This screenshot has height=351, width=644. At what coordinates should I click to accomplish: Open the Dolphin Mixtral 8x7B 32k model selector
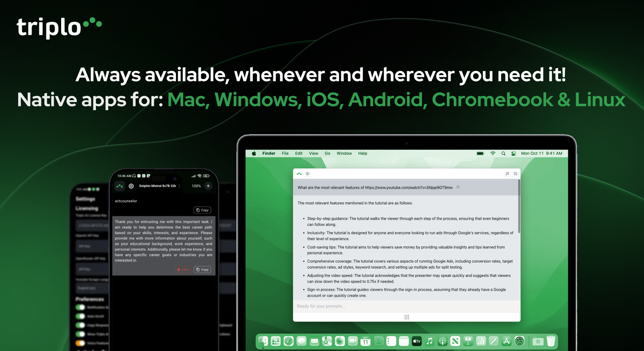(157, 186)
